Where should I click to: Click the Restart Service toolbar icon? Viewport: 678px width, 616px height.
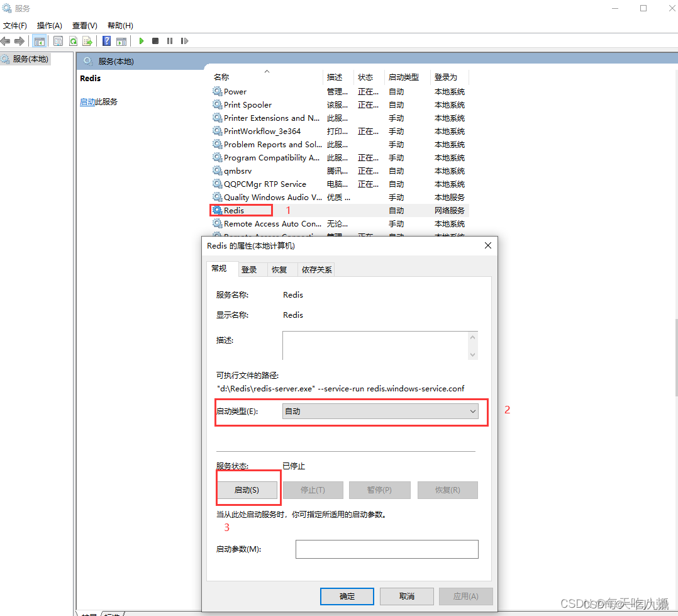(x=184, y=41)
